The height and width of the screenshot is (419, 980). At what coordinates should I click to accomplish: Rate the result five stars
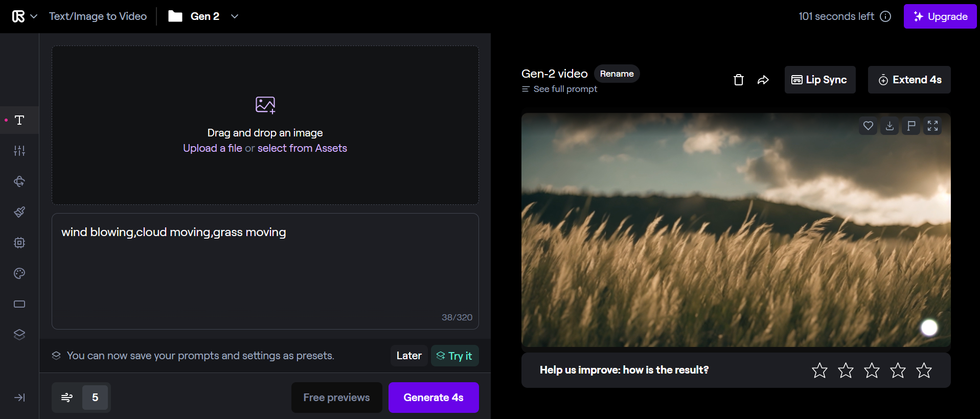(x=924, y=370)
